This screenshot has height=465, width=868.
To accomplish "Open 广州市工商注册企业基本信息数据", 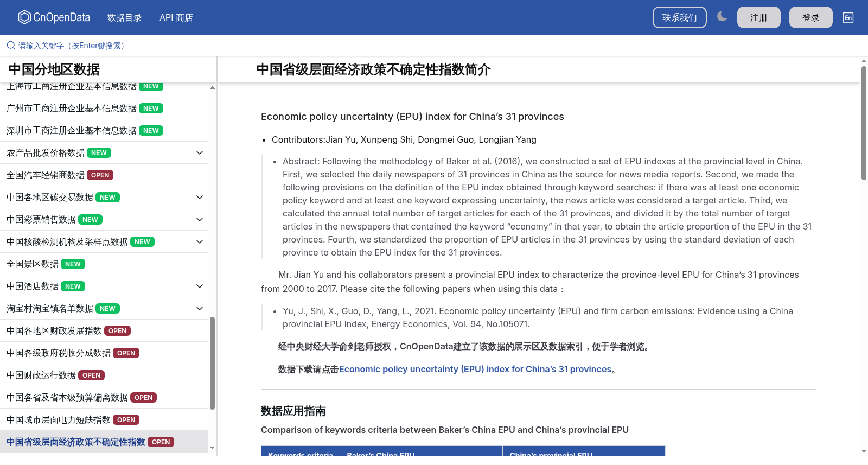I will [x=72, y=109].
